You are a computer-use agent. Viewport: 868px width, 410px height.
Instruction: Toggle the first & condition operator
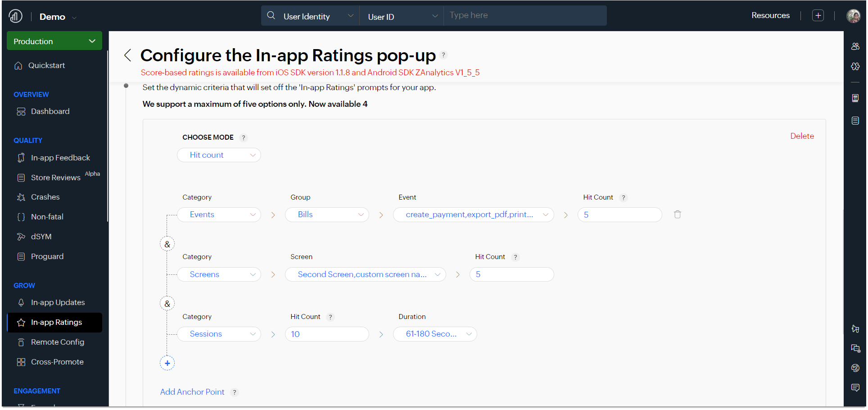coord(167,244)
